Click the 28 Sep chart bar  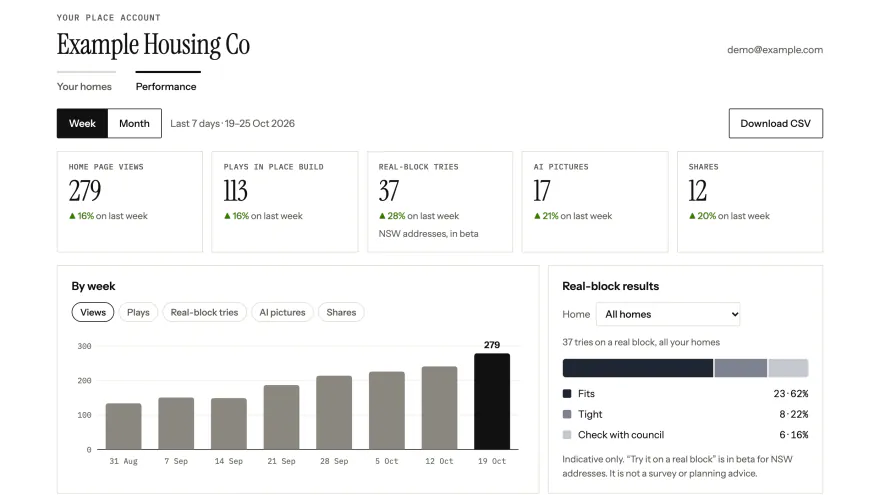click(334, 412)
